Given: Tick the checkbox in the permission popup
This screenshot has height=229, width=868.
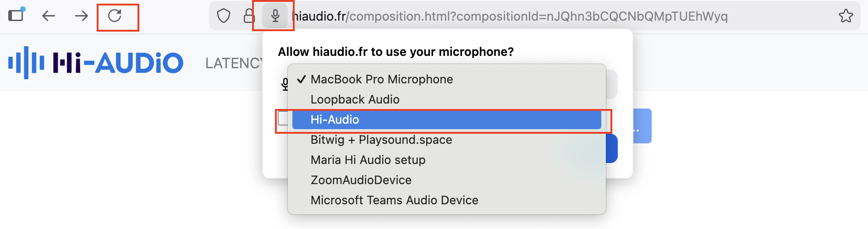Looking at the screenshot, I should click(283, 119).
